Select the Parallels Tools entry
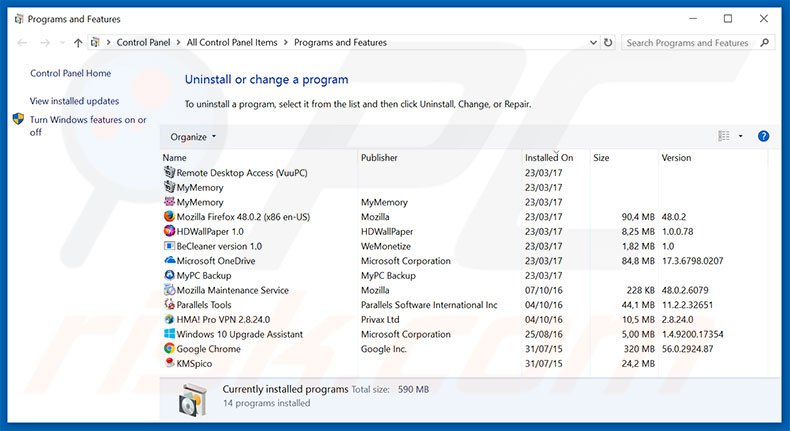The height and width of the screenshot is (431, 790). click(x=204, y=304)
